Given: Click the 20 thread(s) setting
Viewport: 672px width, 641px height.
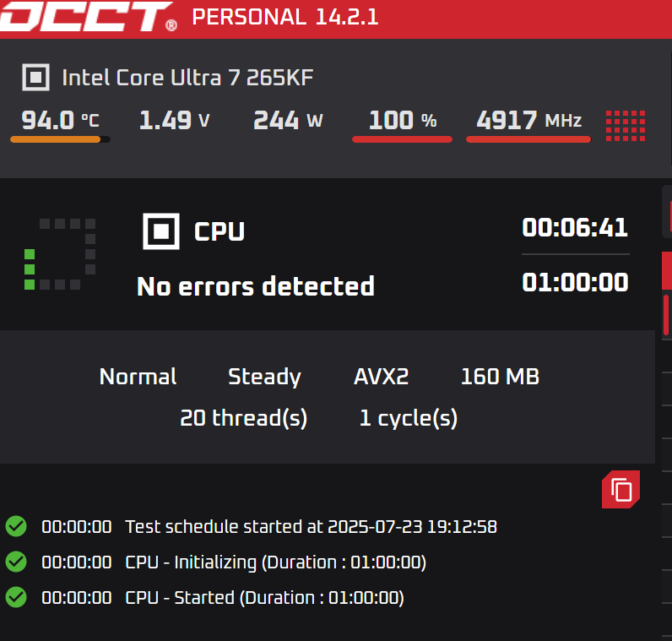Looking at the screenshot, I should point(243,418).
